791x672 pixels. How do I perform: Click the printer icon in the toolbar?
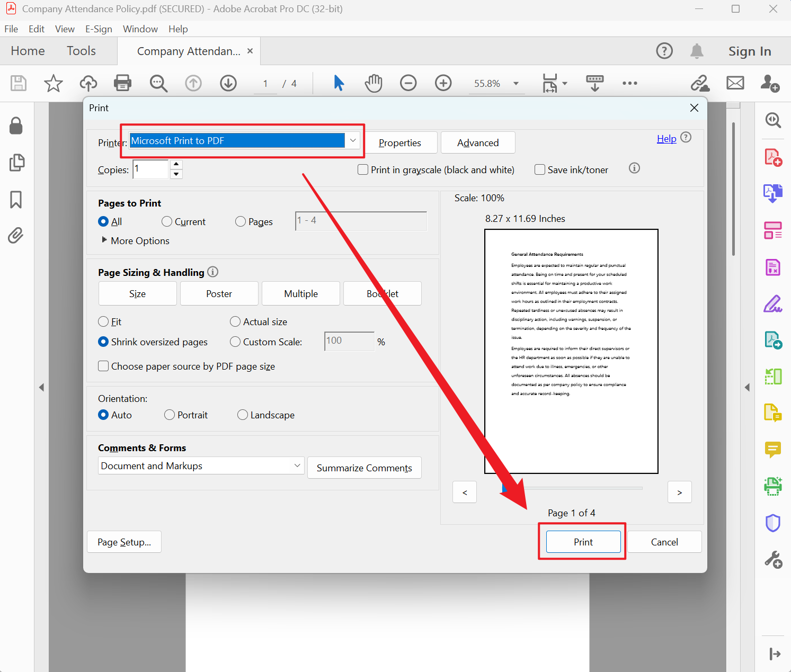[x=122, y=83]
